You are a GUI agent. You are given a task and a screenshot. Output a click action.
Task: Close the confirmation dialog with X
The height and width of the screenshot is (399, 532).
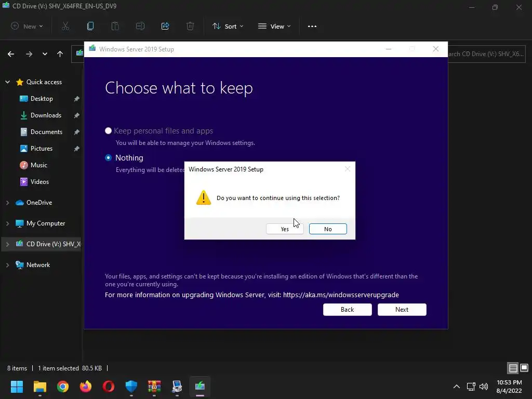click(347, 169)
